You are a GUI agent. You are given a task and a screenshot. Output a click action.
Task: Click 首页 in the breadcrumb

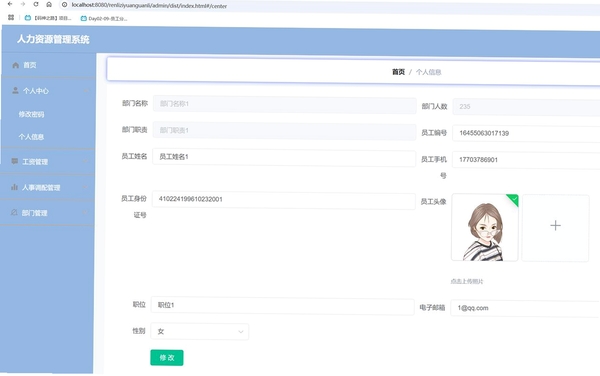tap(398, 72)
